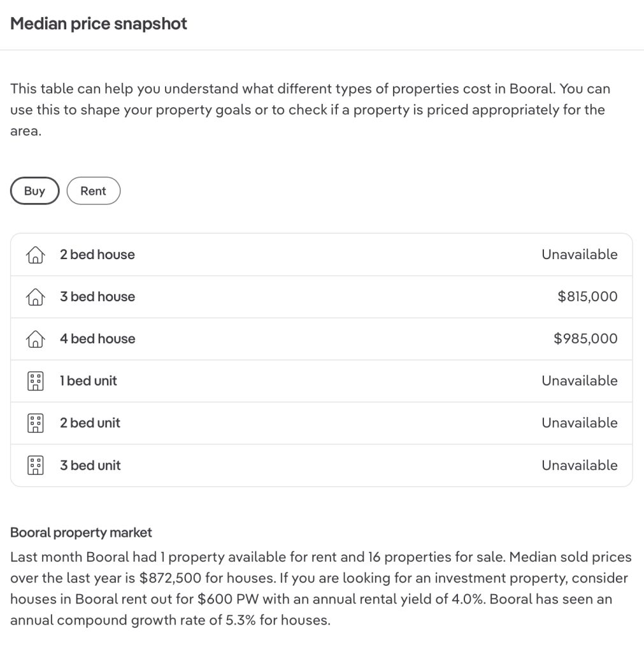Click the 2 bed unit building icon
This screenshot has width=644, height=652.
(35, 423)
